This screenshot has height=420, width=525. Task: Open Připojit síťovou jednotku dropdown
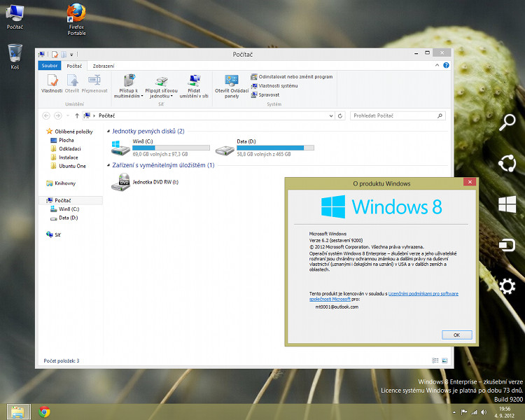coord(162,87)
